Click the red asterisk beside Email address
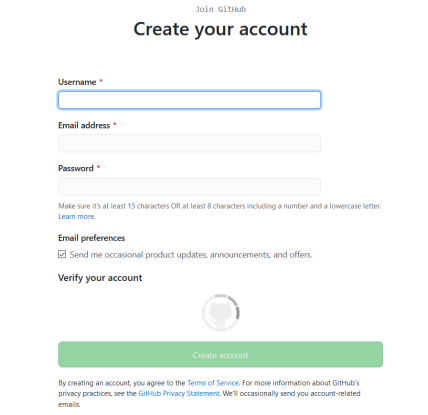 (115, 124)
